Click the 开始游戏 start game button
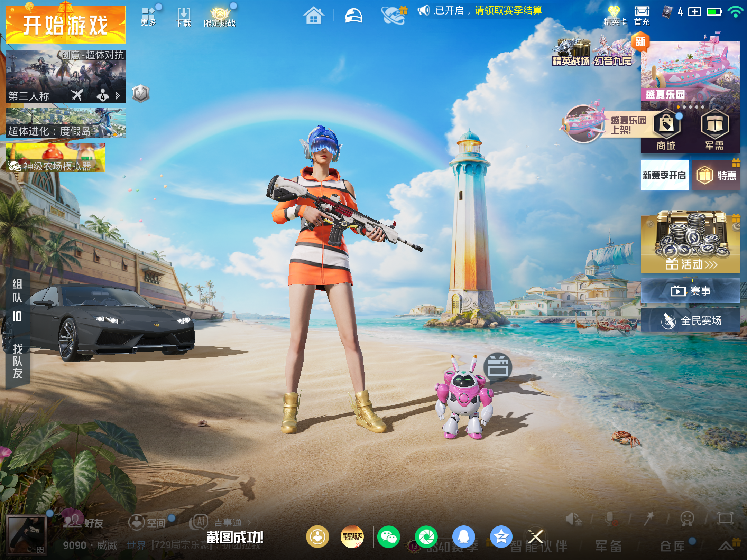Screen dimensions: 747x560 65,25
